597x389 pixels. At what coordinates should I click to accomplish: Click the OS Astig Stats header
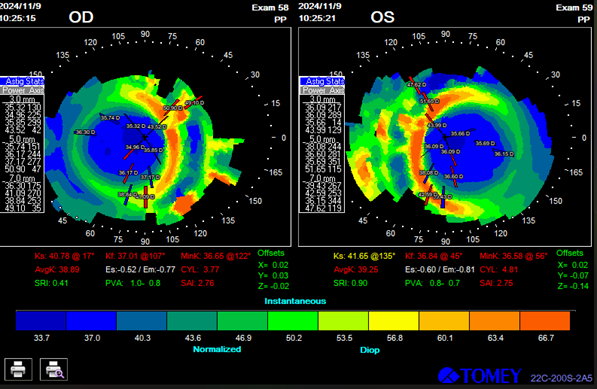(322, 81)
